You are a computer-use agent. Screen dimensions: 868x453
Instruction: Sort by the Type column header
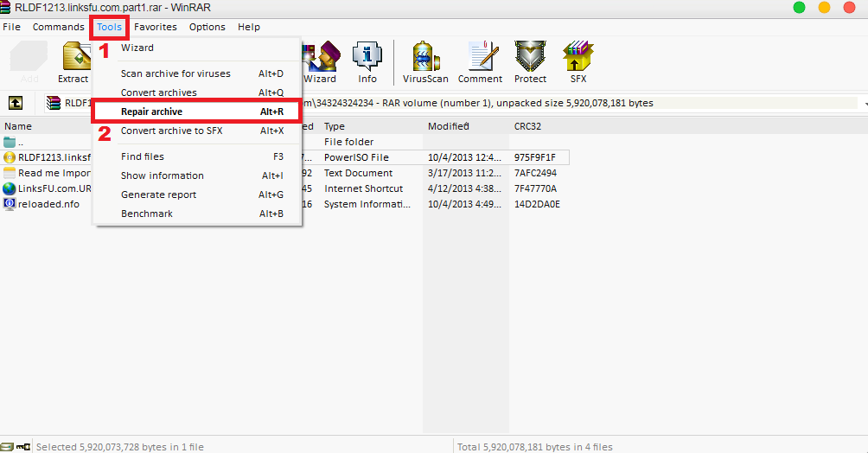(335, 126)
